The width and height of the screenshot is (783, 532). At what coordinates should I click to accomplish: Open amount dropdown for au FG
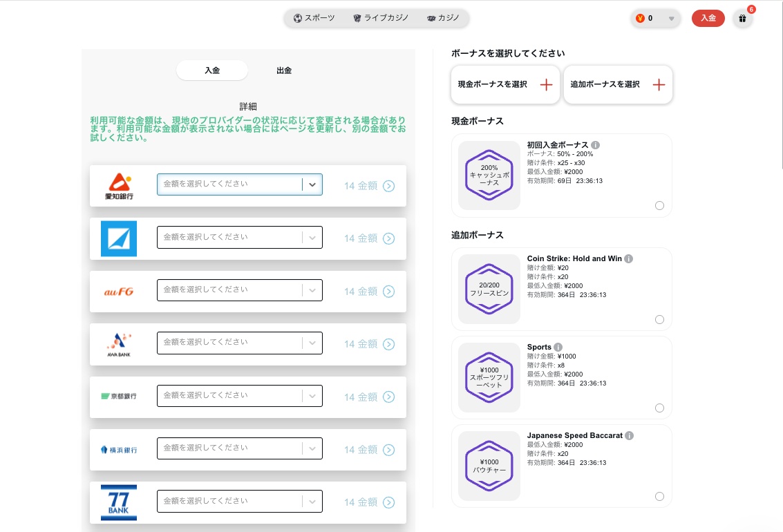coord(240,290)
